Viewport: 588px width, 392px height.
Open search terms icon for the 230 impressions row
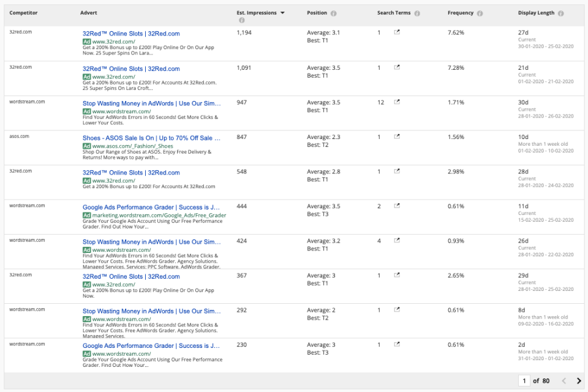tap(397, 345)
